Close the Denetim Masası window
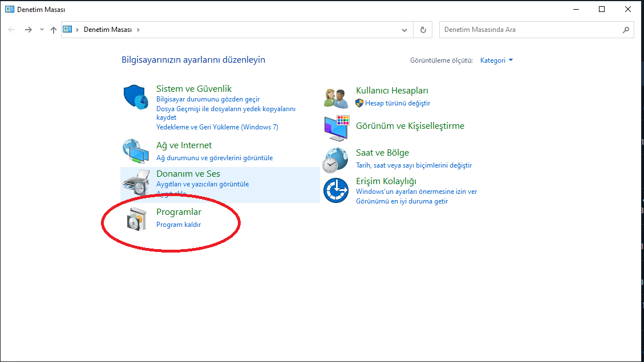This screenshot has height=362, width=644. (628, 9)
